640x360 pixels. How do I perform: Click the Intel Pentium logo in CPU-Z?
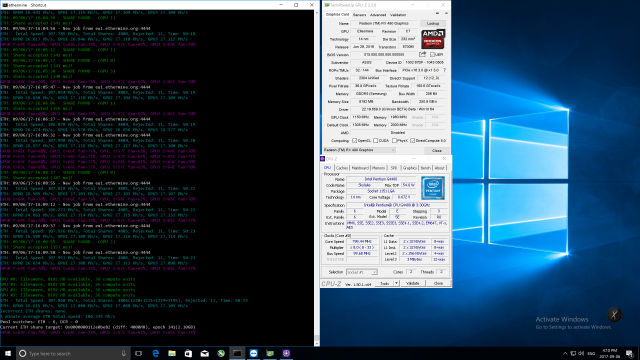click(x=433, y=188)
